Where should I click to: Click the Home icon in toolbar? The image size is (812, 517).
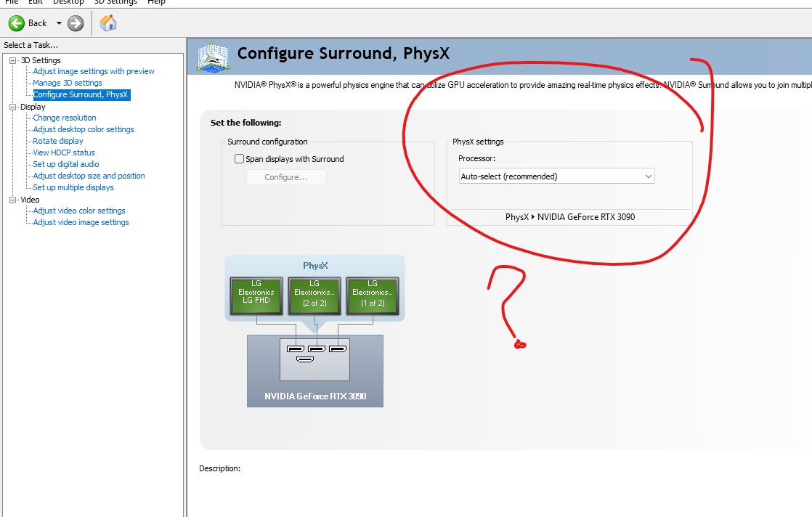(108, 23)
